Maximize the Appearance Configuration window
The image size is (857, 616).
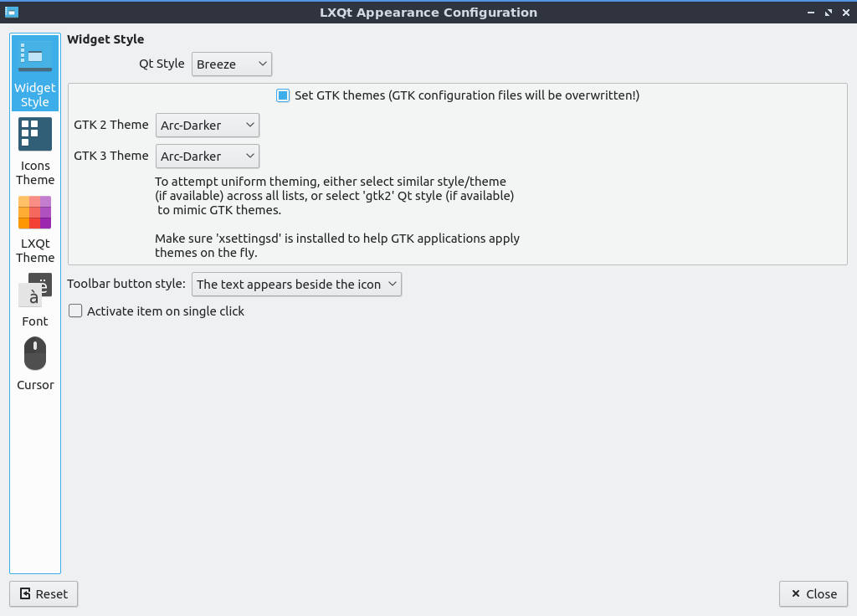pos(828,13)
